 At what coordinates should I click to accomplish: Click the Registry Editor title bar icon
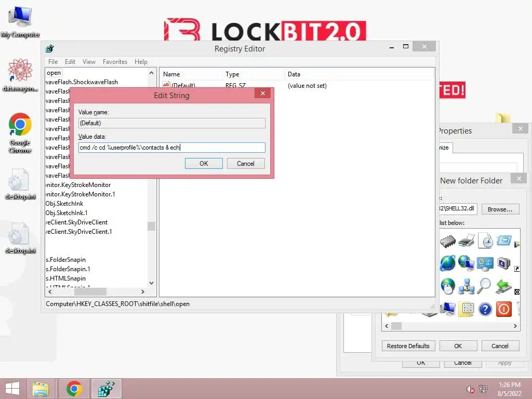click(50, 48)
